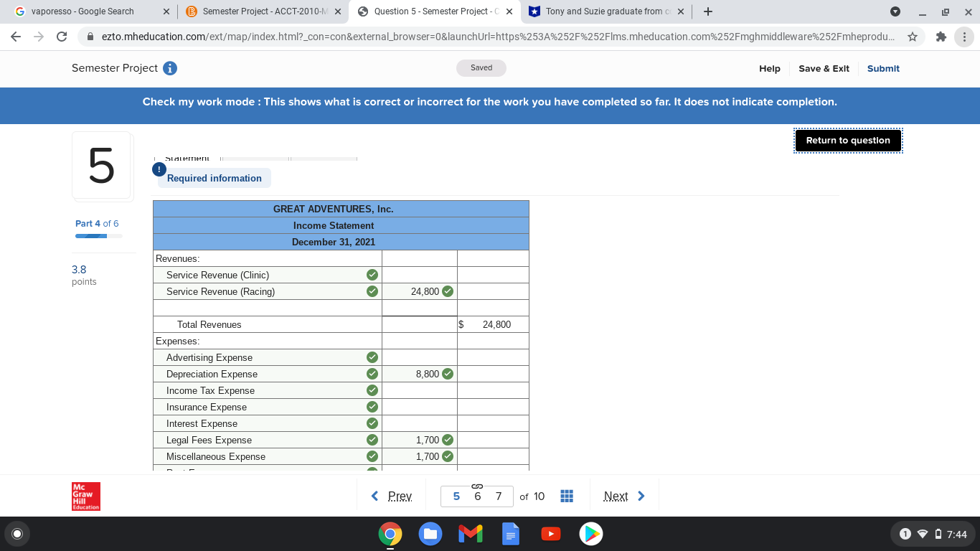Go back to previous page in browser

[x=17, y=37]
